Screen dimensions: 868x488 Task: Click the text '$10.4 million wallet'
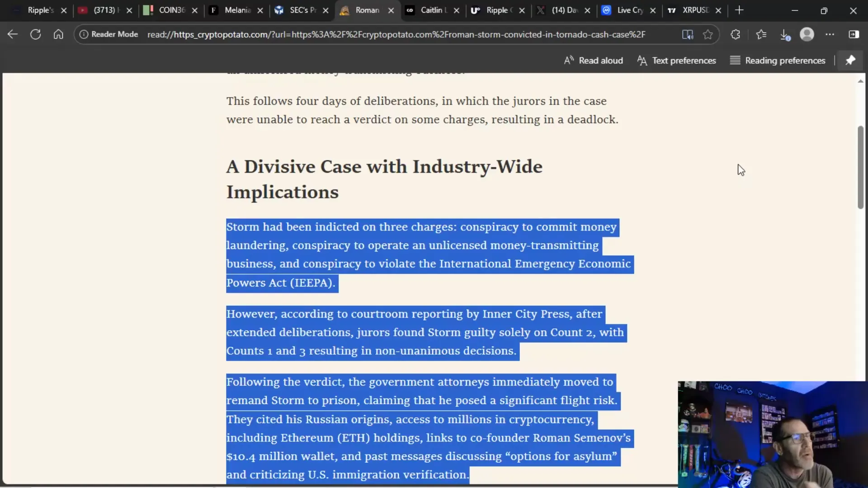point(281,456)
